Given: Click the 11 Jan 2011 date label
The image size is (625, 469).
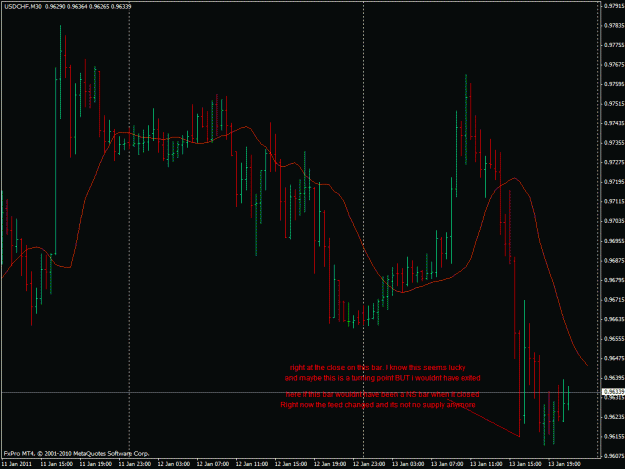Looking at the screenshot, I should coord(17,464).
